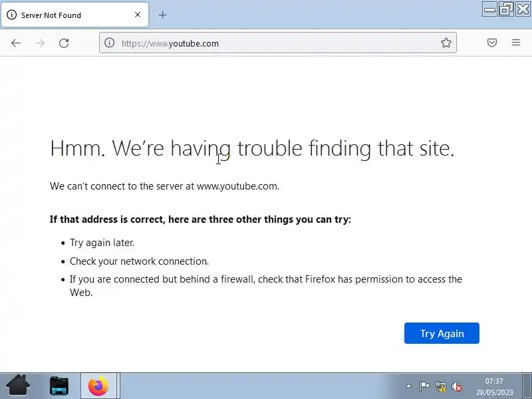Open site information icon in address bar

(109, 43)
